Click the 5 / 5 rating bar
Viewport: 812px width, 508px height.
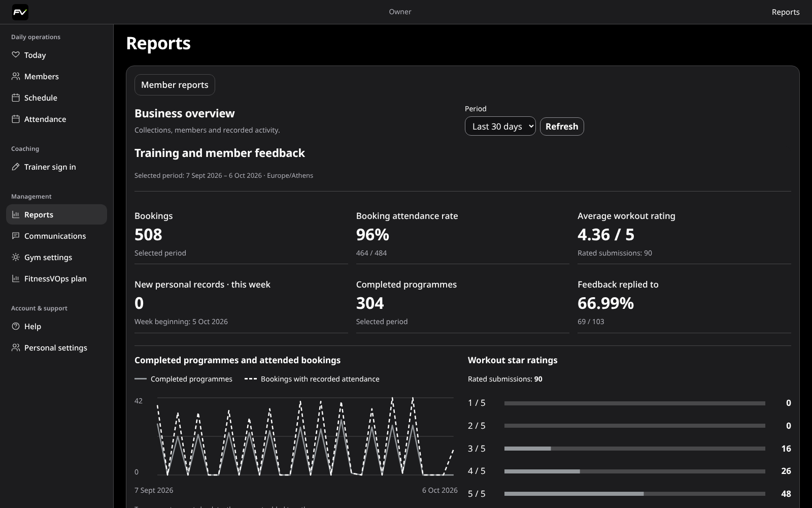(x=634, y=494)
